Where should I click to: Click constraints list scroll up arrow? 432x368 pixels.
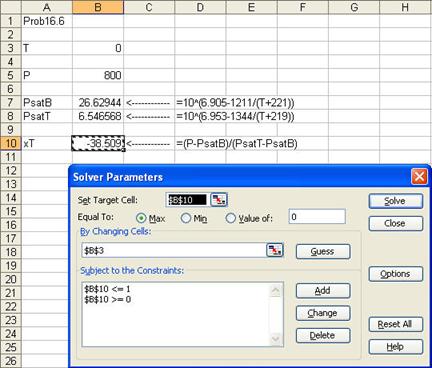(276, 290)
